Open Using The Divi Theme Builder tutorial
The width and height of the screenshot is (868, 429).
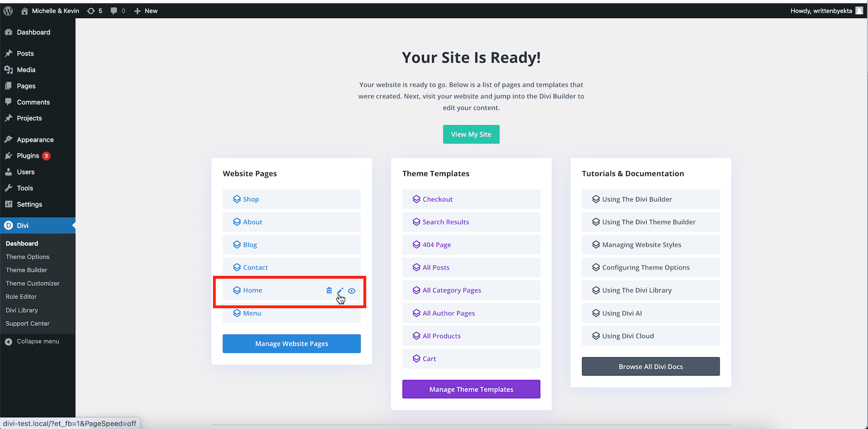pyautogui.click(x=651, y=222)
